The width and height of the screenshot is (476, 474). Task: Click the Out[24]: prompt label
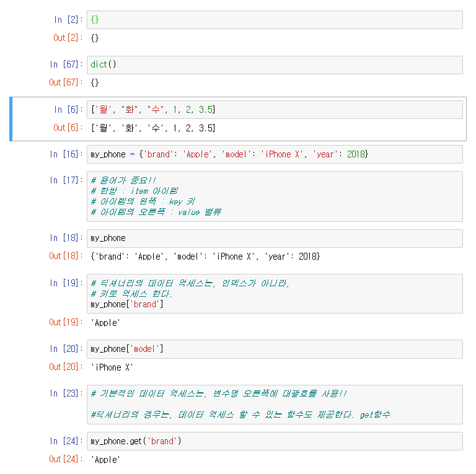66,459
